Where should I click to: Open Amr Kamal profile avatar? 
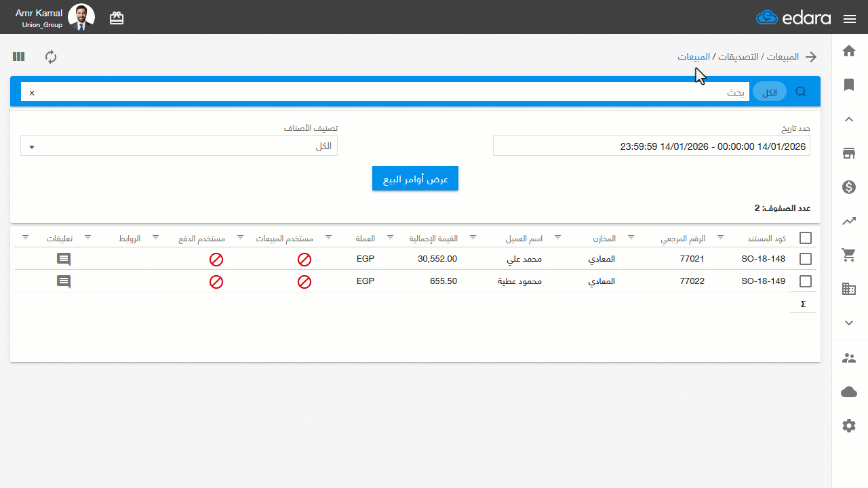pyautogui.click(x=81, y=18)
